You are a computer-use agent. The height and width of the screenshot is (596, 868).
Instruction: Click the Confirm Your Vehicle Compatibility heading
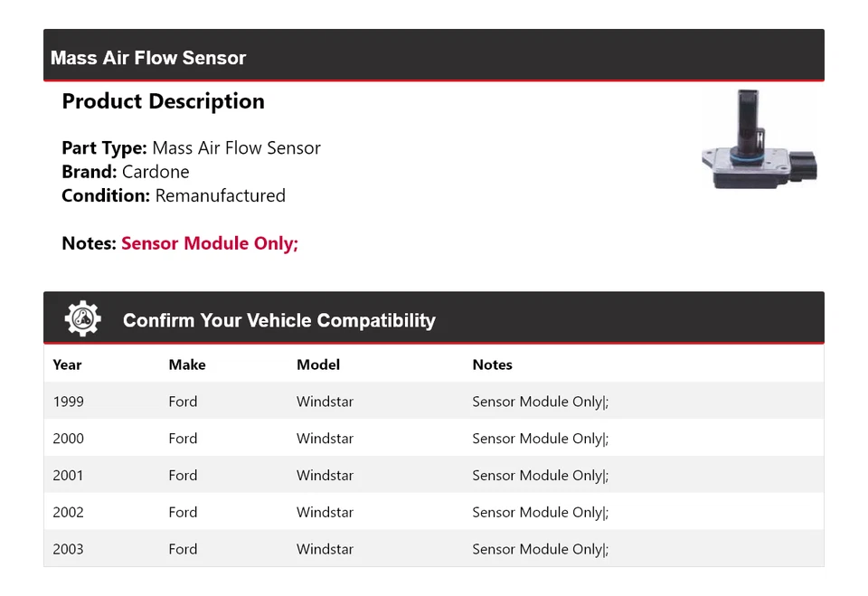click(278, 320)
